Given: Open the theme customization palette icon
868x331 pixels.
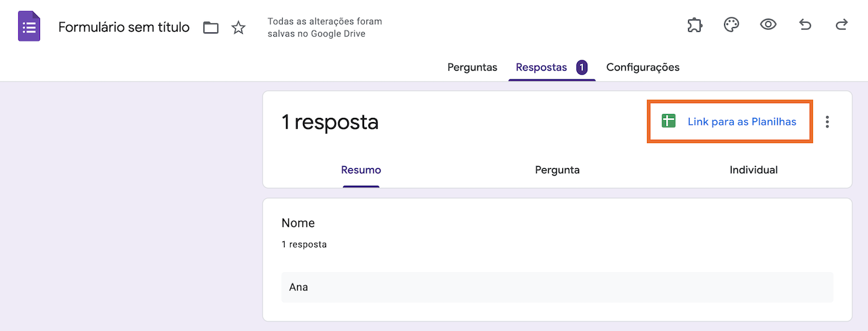Looking at the screenshot, I should point(731,26).
